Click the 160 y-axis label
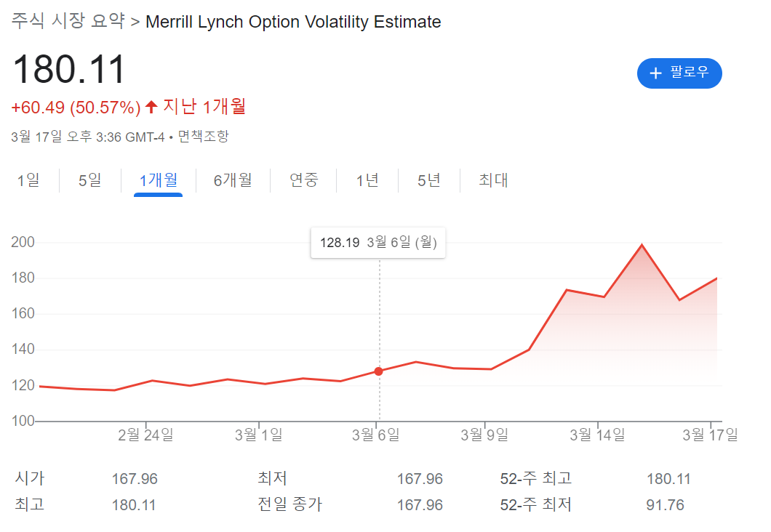771x532 pixels. pyautogui.click(x=23, y=313)
